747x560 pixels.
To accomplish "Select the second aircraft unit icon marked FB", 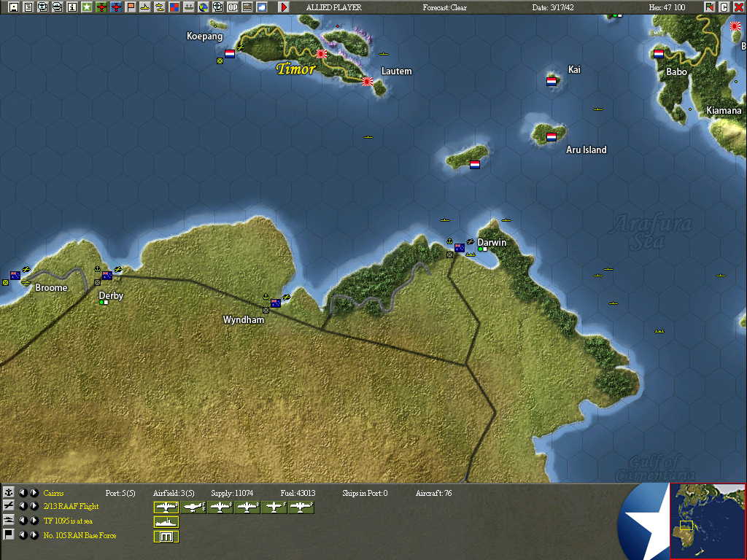I will pyautogui.click(x=193, y=507).
